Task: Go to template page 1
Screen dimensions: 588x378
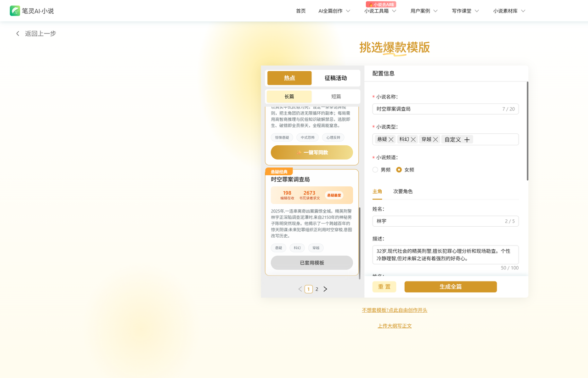Action: [x=309, y=289]
